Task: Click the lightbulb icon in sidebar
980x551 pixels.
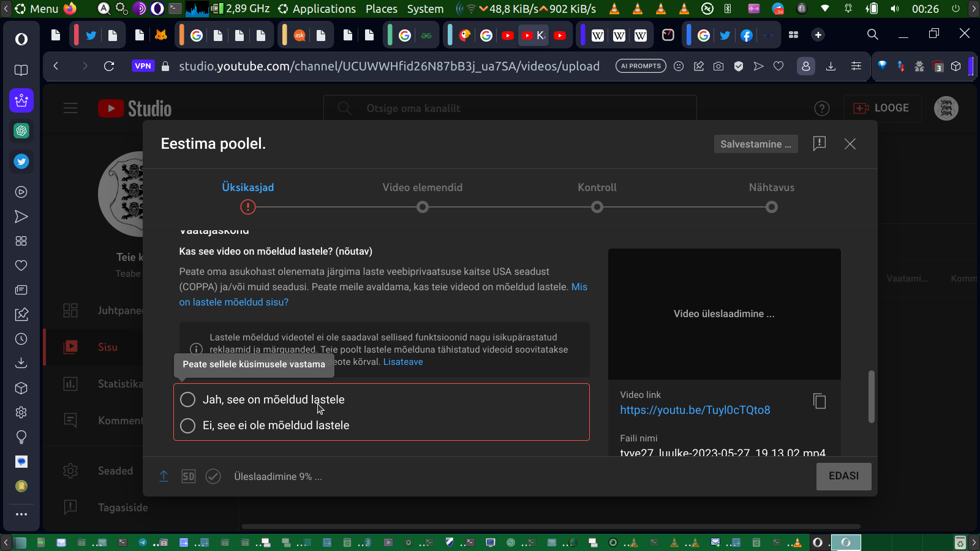Action: coord(21,437)
